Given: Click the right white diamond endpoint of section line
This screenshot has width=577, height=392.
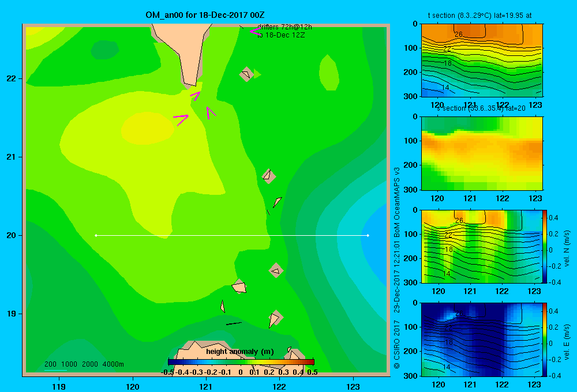Looking at the screenshot, I should coord(368,235).
